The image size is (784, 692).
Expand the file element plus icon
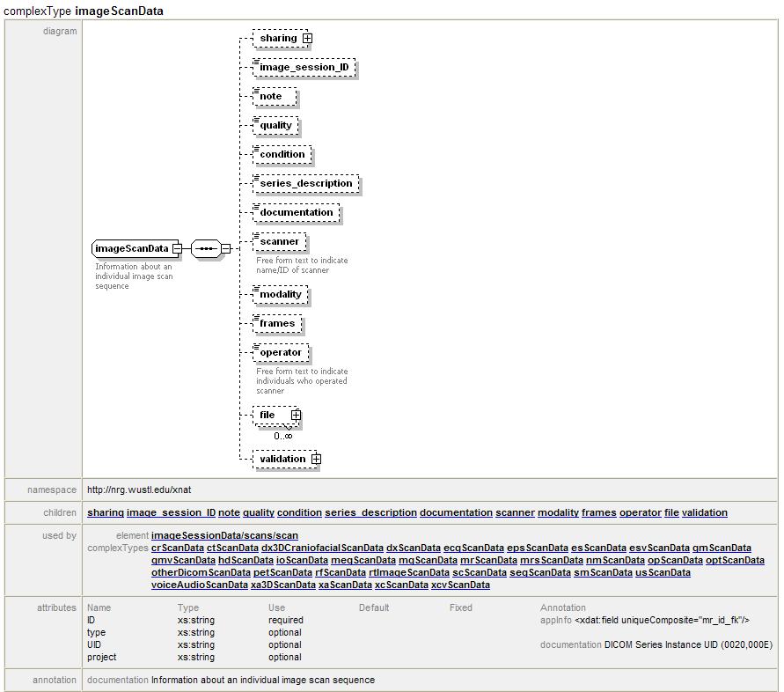click(x=296, y=416)
